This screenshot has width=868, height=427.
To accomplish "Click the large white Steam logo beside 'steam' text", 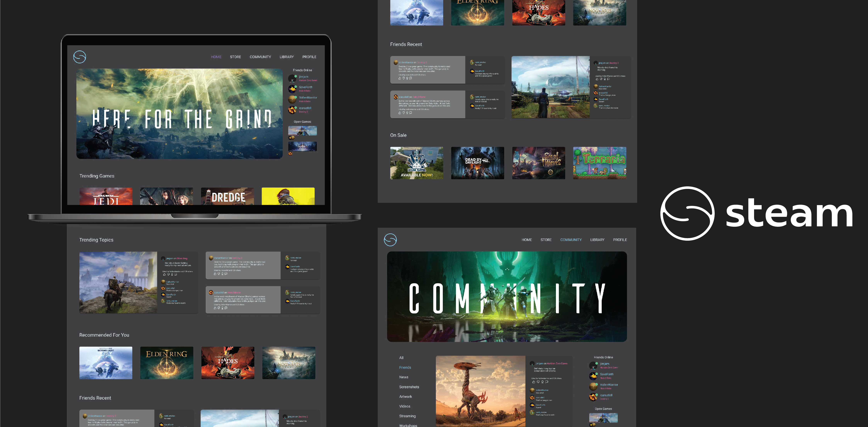I will 687,213.
